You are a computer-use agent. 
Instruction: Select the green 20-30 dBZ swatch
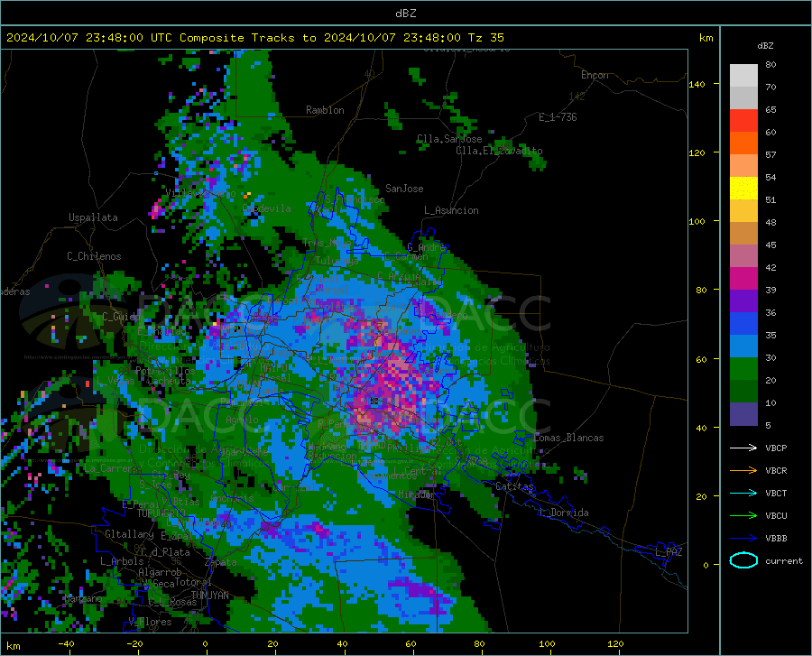click(743, 369)
